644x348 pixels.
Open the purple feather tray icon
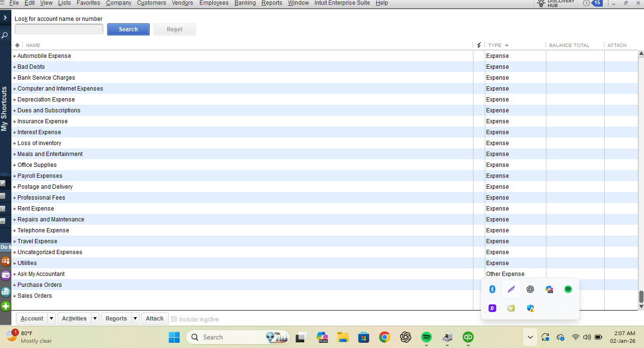511,289
